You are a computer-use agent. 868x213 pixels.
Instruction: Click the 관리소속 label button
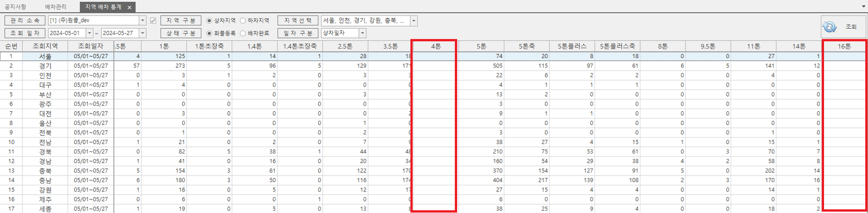[25, 21]
